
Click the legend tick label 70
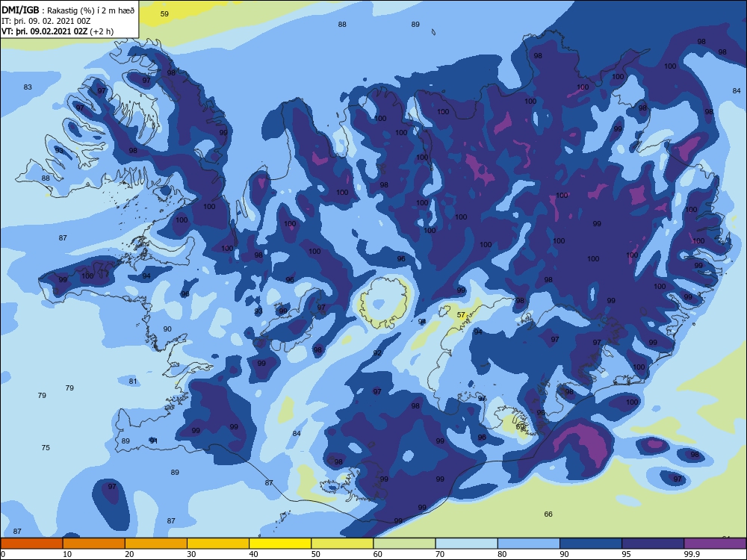[440, 554]
